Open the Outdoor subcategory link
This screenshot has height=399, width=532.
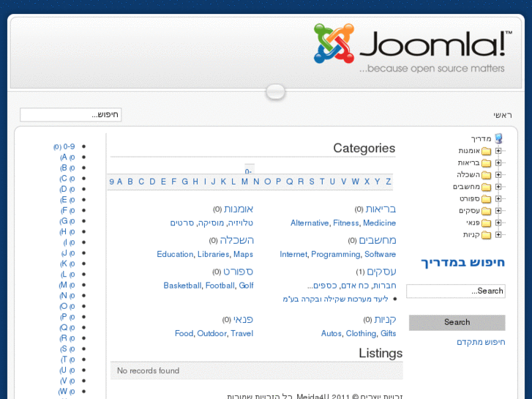pyautogui.click(x=211, y=333)
